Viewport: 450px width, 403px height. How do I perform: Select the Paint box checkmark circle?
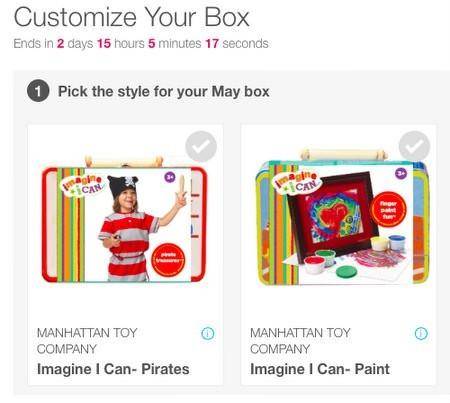[x=414, y=146]
